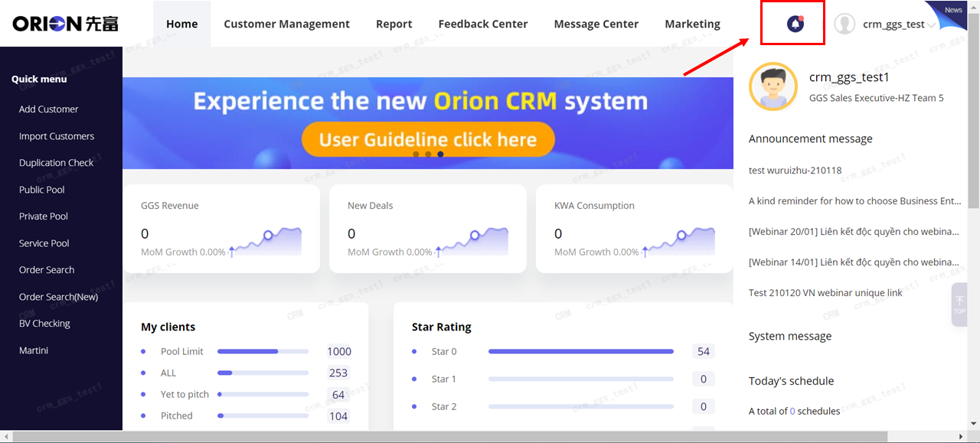Image resolution: width=980 pixels, height=443 pixels.
Task: Open Duplication Check
Action: 57,163
